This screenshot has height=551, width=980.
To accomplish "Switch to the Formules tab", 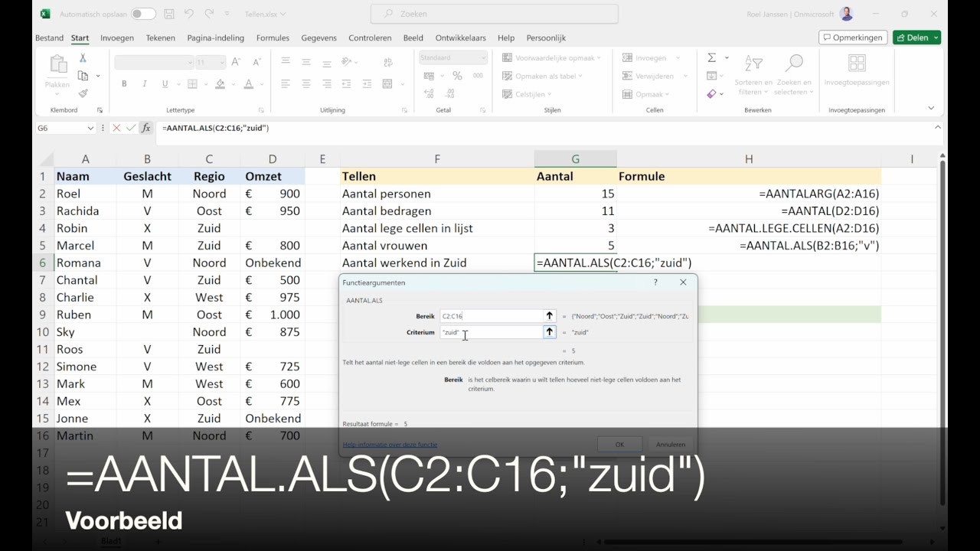I will pos(273,37).
